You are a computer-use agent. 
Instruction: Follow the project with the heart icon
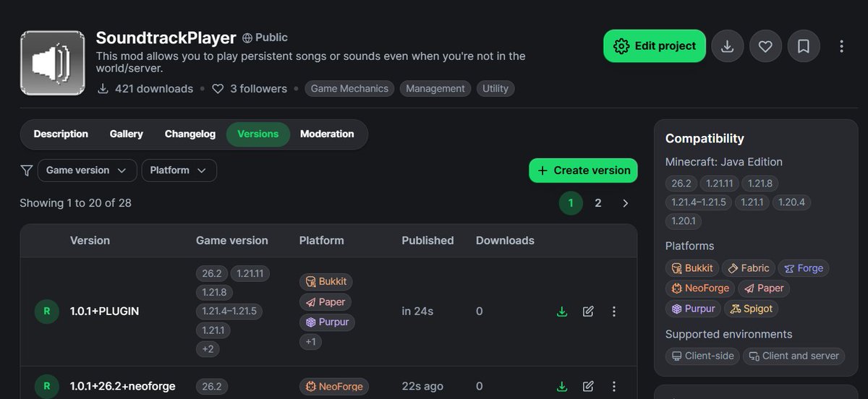(x=765, y=46)
